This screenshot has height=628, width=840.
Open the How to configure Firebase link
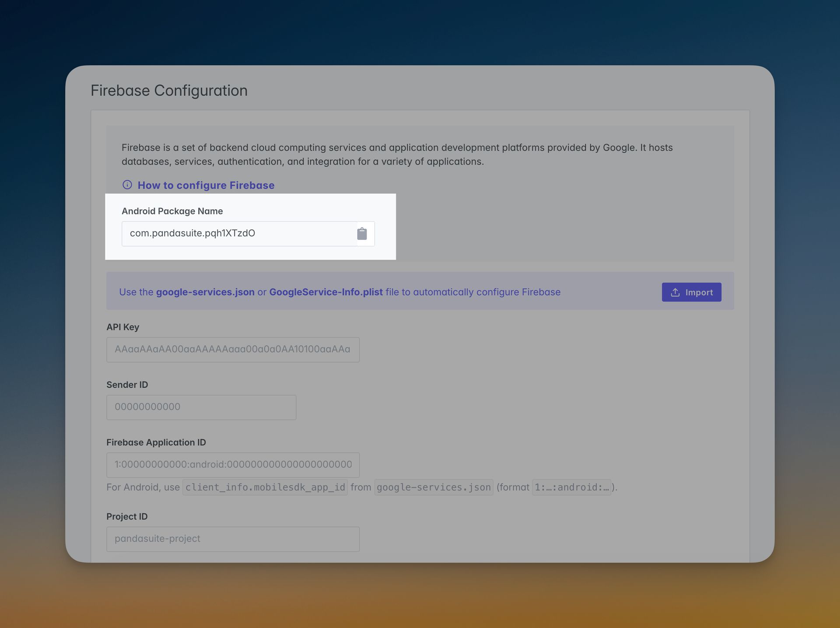pyautogui.click(x=206, y=185)
